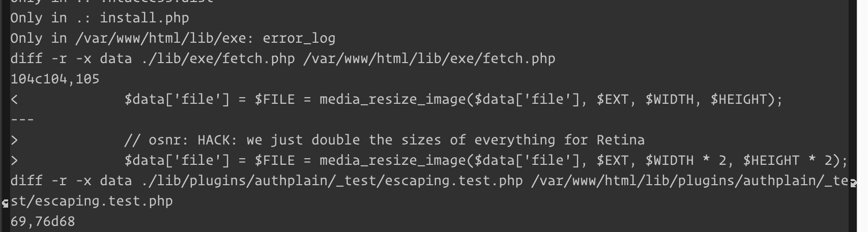Click '$EXT' in the removed line
868x232 pixels.
click(612, 100)
